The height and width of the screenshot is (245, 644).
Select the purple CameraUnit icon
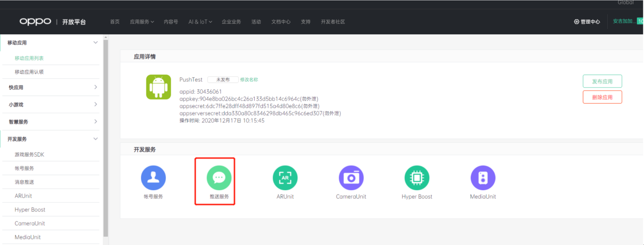(351, 178)
